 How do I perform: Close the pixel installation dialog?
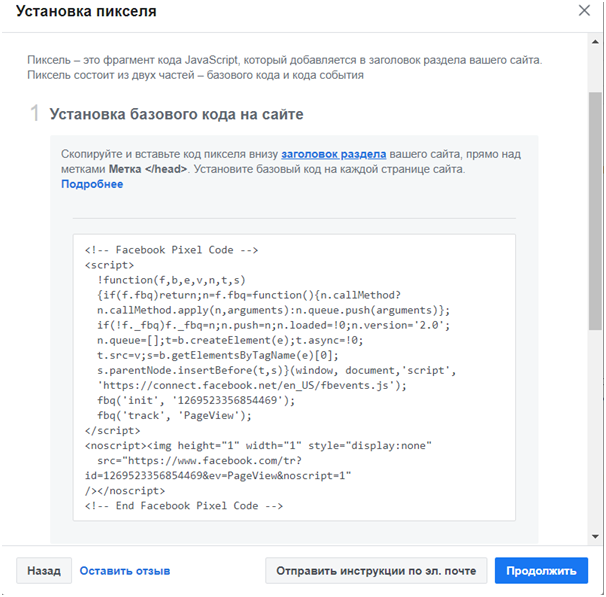pyautogui.click(x=584, y=10)
